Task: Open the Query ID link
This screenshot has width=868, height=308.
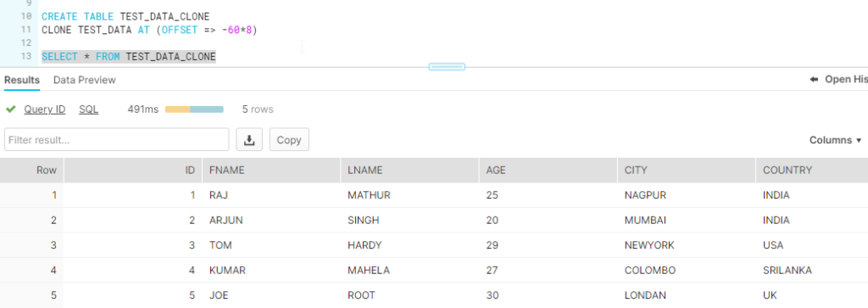Action: (x=45, y=109)
